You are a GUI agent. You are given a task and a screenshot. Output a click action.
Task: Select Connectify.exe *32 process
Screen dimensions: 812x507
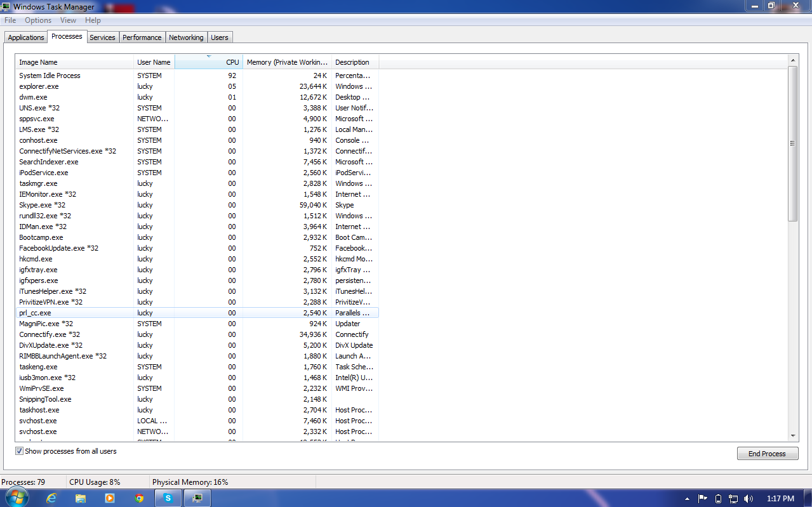click(x=197, y=334)
